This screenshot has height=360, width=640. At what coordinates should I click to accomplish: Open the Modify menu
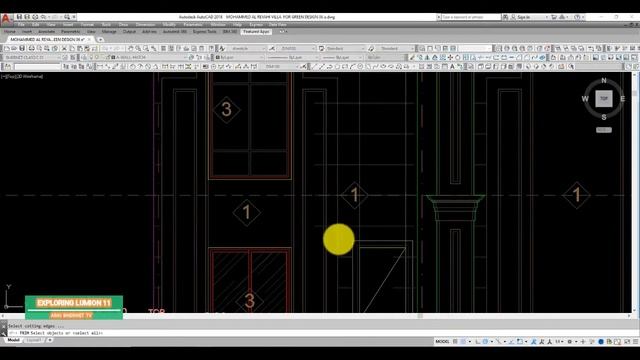click(x=169, y=25)
